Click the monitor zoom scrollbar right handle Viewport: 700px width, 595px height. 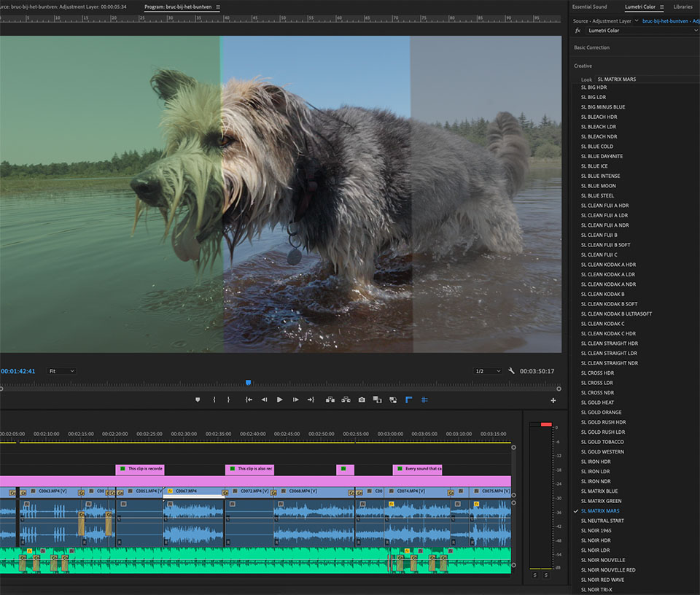click(x=559, y=389)
